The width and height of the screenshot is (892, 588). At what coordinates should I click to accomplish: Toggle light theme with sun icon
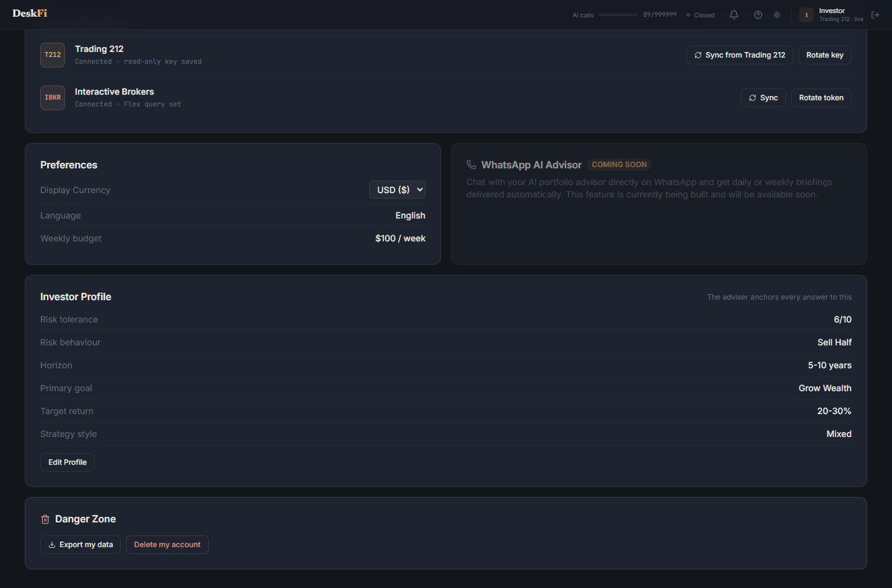point(777,15)
